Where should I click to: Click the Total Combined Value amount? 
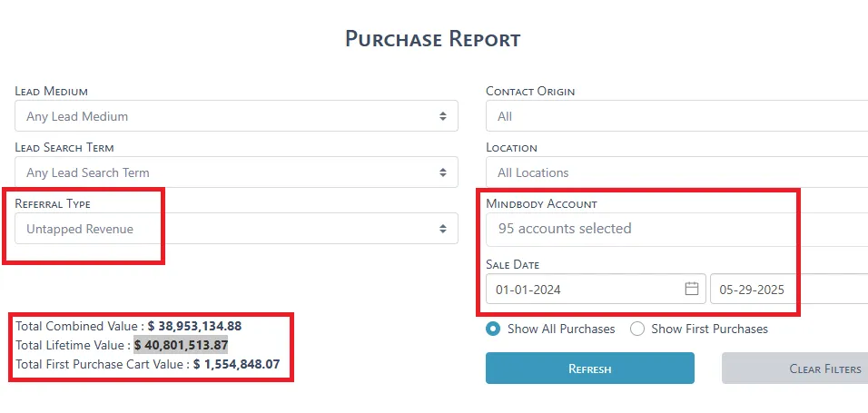(x=194, y=326)
